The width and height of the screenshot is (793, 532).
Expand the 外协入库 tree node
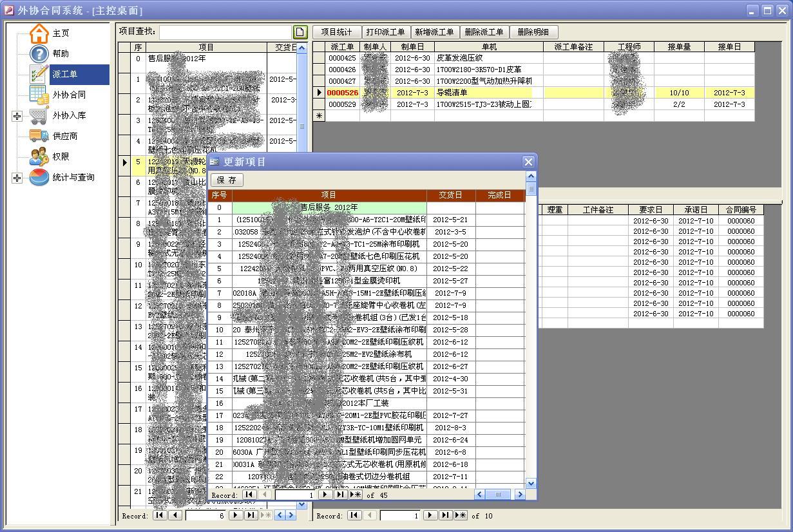(17, 117)
